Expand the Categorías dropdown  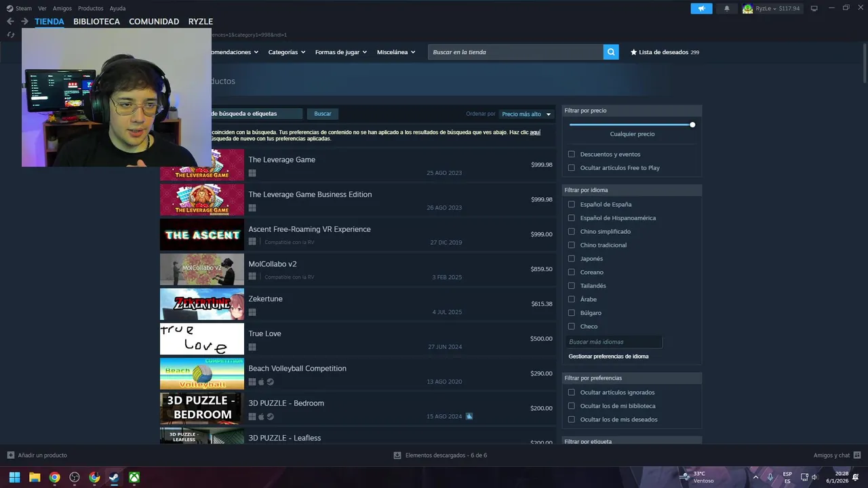click(286, 52)
